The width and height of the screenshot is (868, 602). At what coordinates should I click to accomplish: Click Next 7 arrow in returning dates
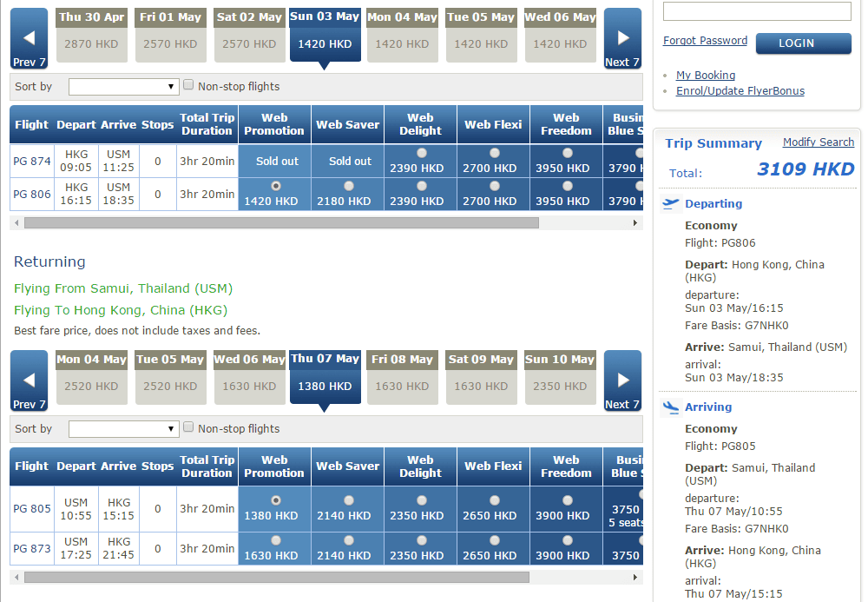tap(622, 380)
